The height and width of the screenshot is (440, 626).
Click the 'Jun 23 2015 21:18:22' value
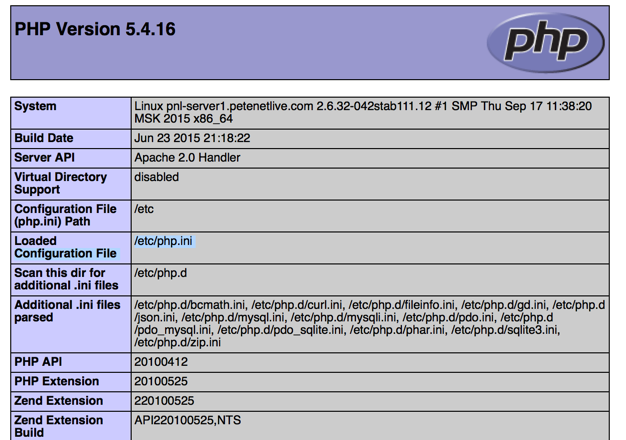192,138
